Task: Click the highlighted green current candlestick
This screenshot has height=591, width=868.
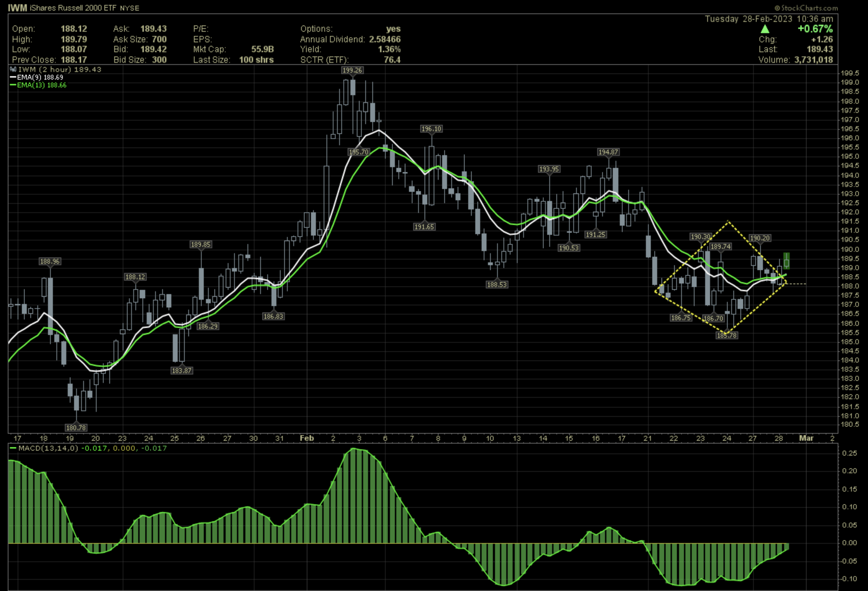Action: pyautogui.click(x=787, y=261)
